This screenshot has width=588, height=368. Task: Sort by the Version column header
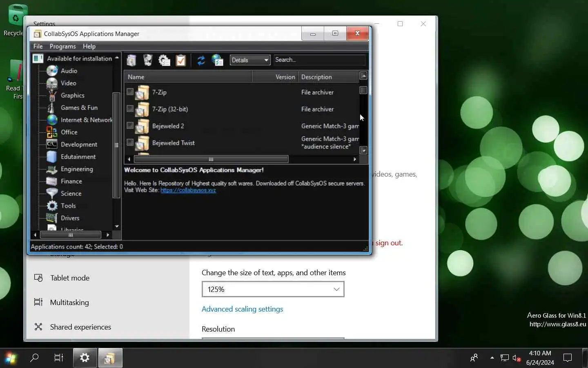pos(275,77)
